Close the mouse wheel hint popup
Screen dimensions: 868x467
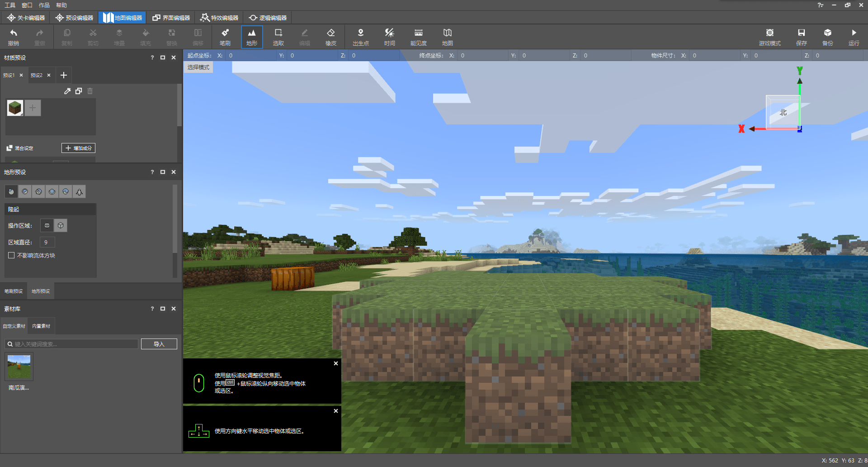(336, 363)
